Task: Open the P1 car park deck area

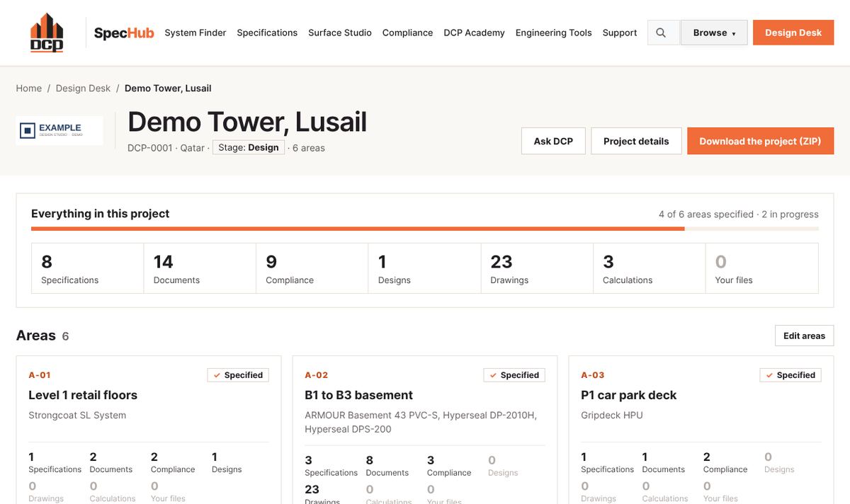Action: pos(629,395)
